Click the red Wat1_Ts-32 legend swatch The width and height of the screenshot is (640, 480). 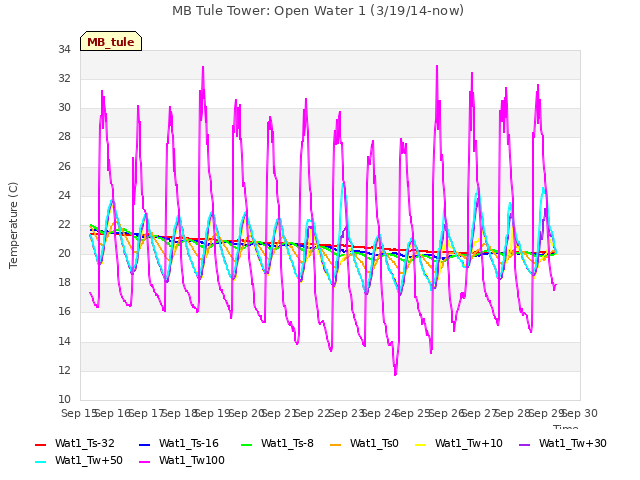pyautogui.click(x=41, y=444)
